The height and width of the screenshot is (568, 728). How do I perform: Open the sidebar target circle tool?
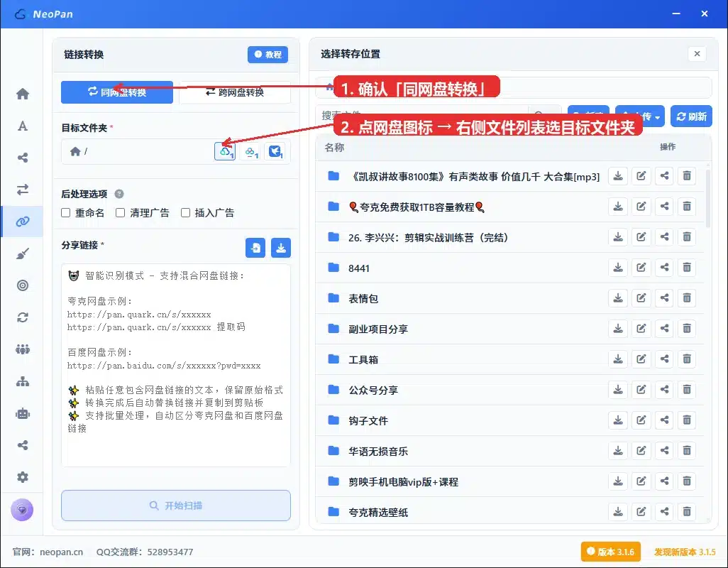point(22,285)
